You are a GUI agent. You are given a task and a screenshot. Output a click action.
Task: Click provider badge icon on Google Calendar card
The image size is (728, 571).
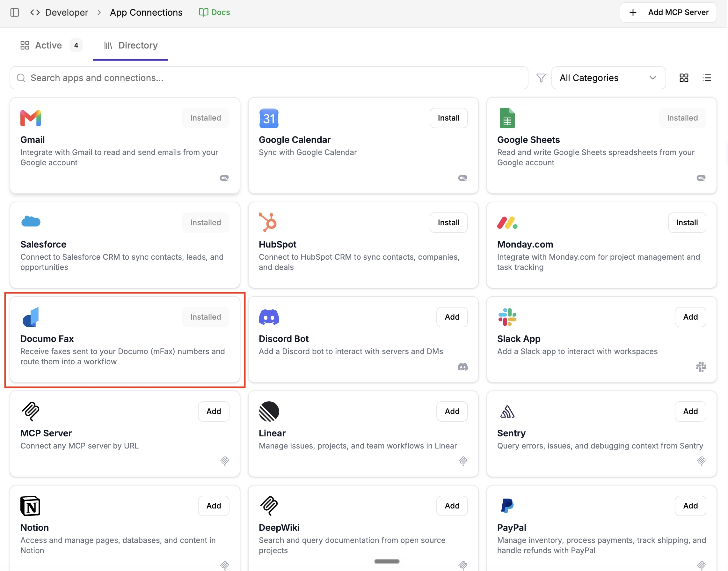[x=463, y=178]
